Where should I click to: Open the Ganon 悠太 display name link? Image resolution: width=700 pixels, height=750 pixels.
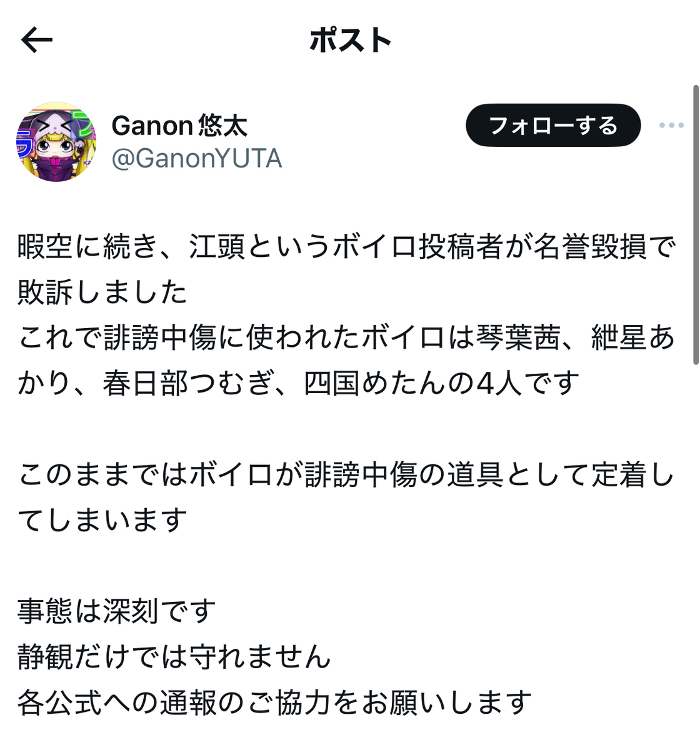pyautogui.click(x=179, y=126)
